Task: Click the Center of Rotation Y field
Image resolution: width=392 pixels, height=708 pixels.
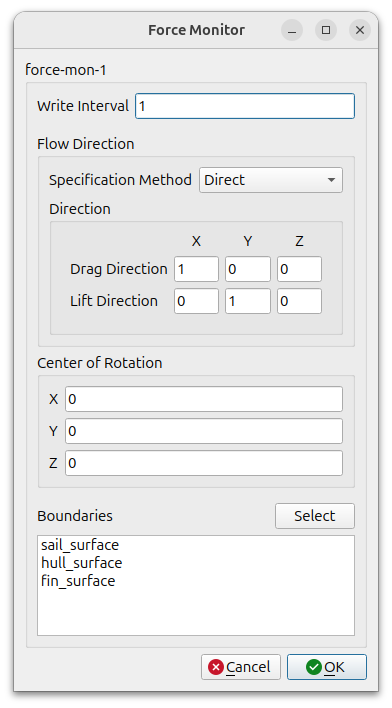Action: pyautogui.click(x=204, y=431)
